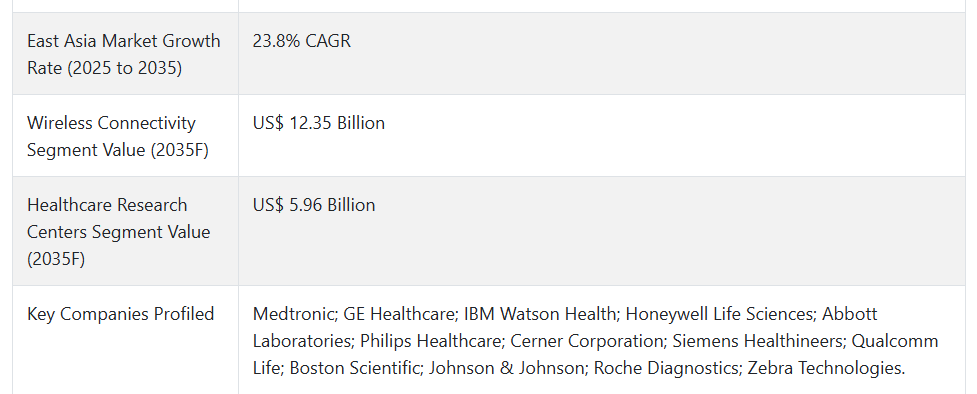The image size is (977, 394).
Task: Click the East Asia Market Growth Rate label
Action: pos(123,54)
